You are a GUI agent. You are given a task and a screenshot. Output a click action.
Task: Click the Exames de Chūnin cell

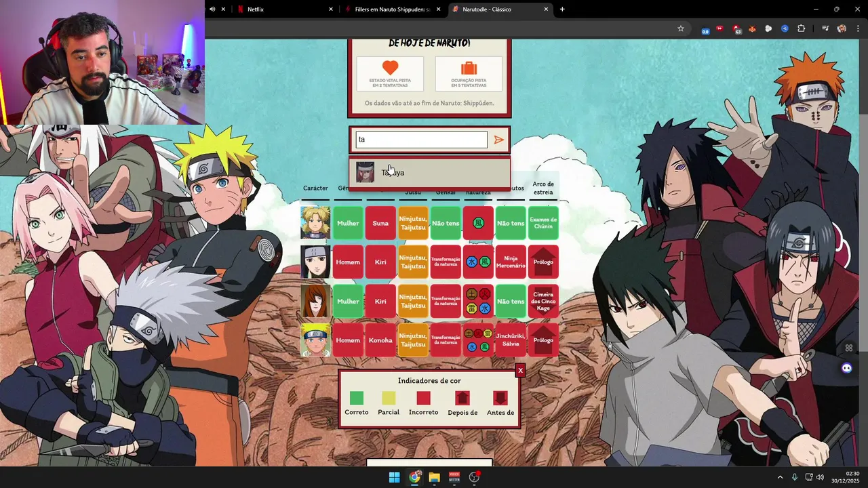point(543,223)
